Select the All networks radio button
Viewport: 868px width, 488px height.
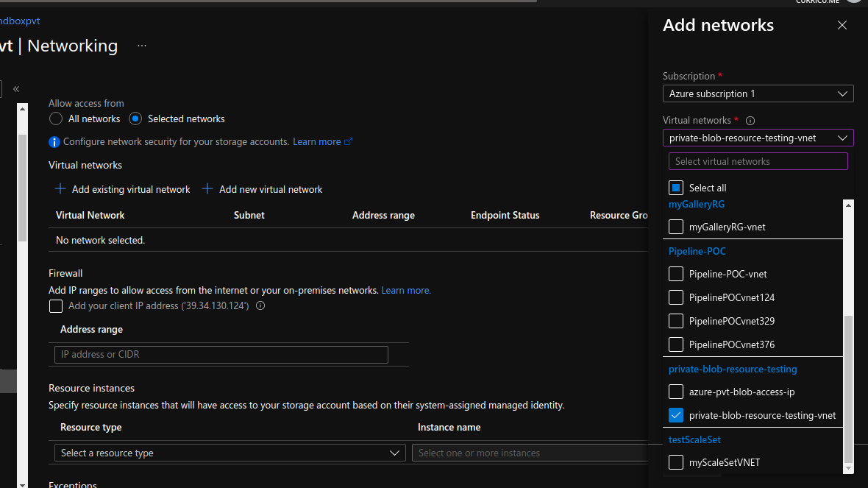55,119
